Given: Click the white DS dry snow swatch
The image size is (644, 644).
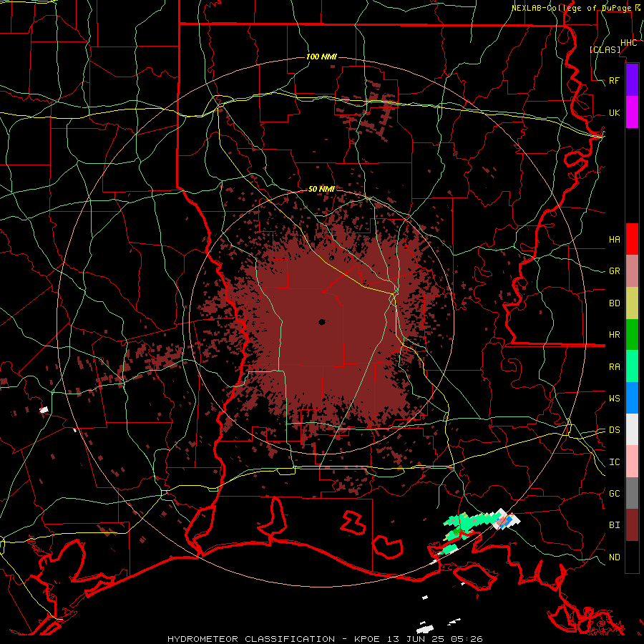Looking at the screenshot, I should pos(632,429).
